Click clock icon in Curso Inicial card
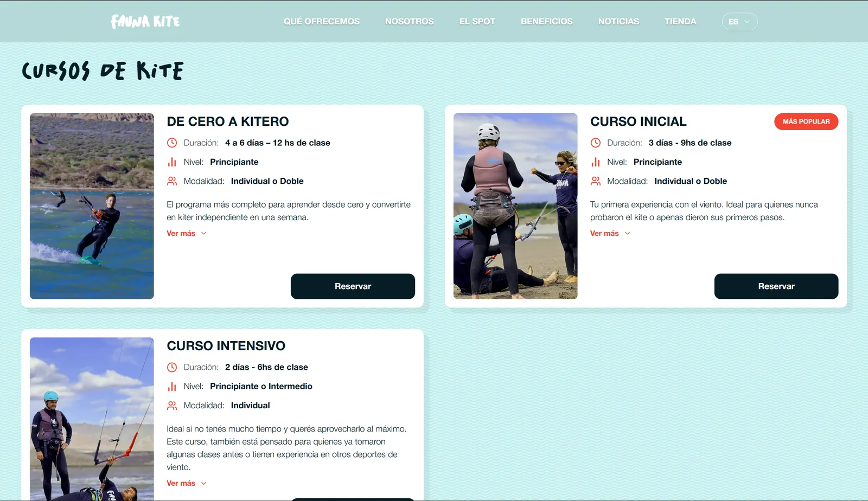This screenshot has height=501, width=868. pyautogui.click(x=596, y=143)
